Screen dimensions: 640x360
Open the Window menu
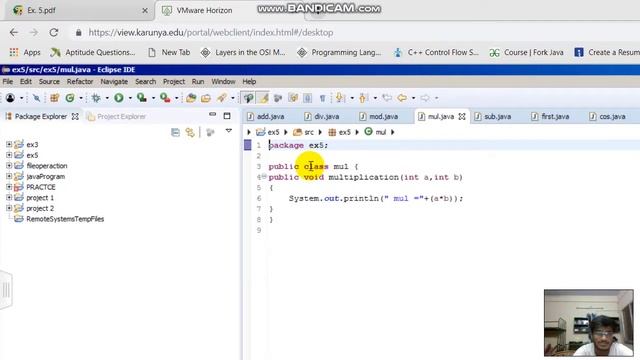coord(223,82)
